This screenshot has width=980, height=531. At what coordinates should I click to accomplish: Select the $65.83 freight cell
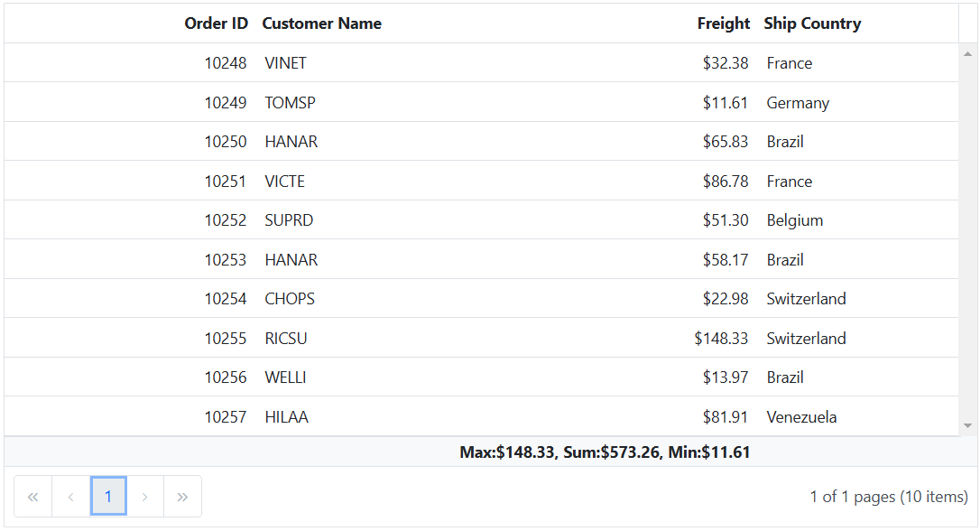point(726,142)
